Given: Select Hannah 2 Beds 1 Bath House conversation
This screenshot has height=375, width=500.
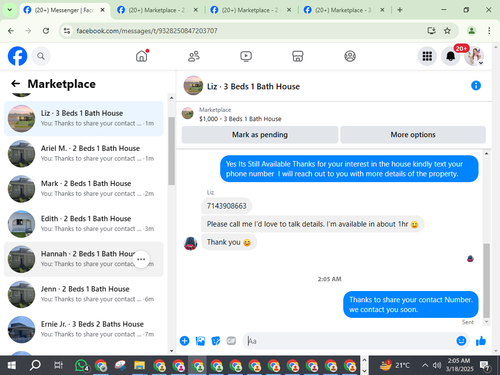Looking at the screenshot, I should coord(84,259).
